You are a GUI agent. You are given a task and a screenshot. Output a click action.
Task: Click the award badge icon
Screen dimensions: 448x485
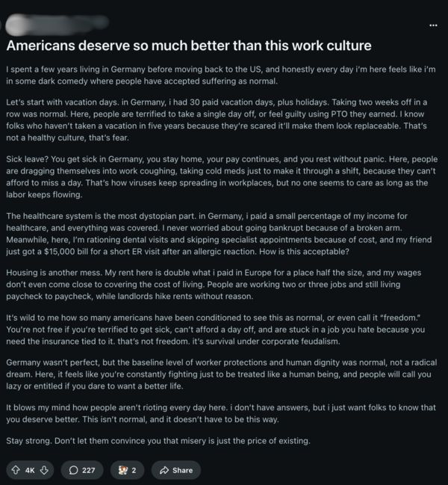pyautogui.click(x=124, y=470)
